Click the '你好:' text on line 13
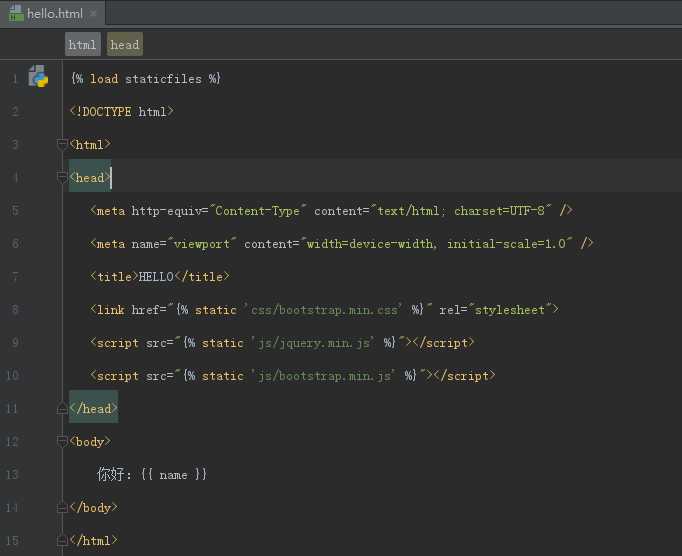 pyautogui.click(x=114, y=474)
